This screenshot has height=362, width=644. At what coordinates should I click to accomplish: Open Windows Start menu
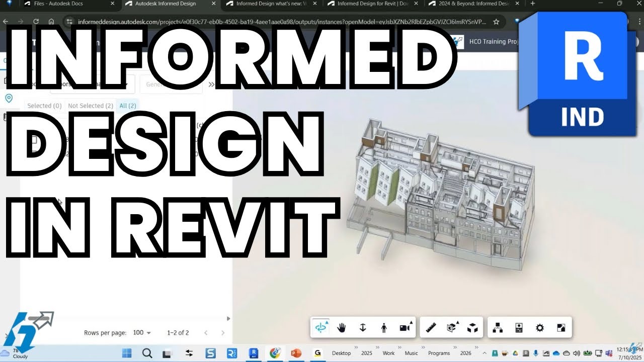tap(126, 353)
